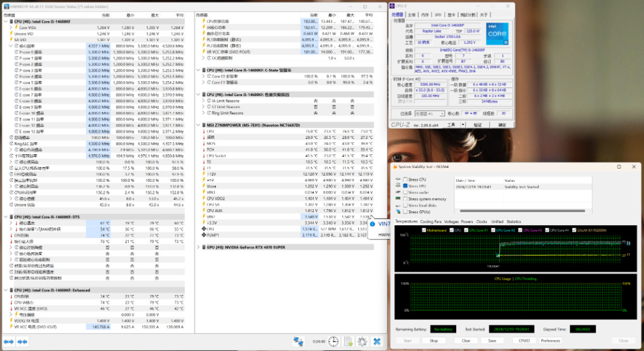644x351 pixels.
Task: Enable the Stress CPU checkbox
Action: point(405,179)
